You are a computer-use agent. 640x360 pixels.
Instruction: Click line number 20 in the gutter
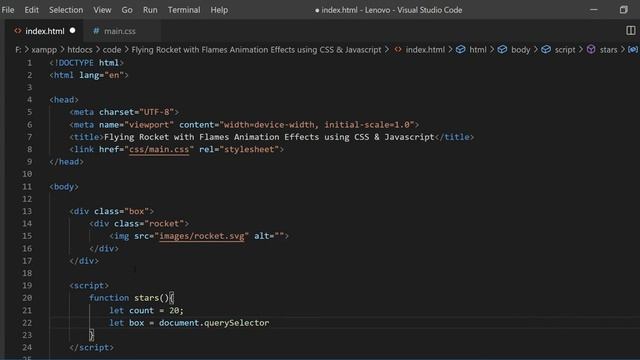(x=27, y=298)
